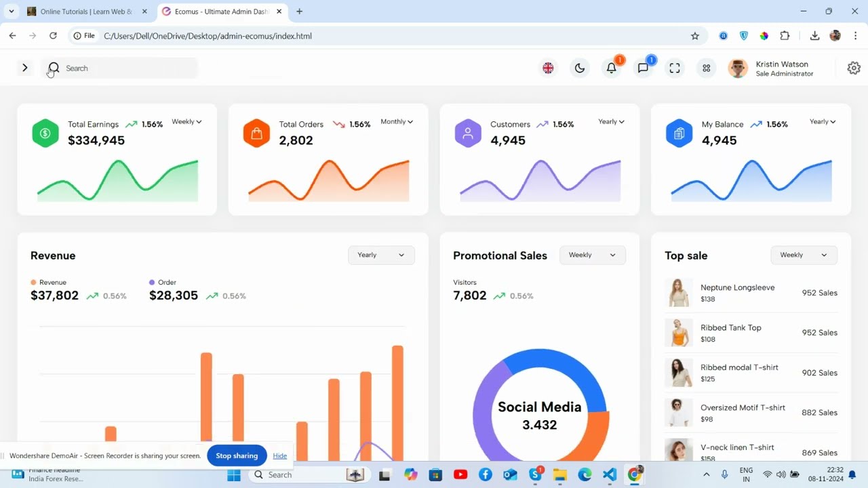Open YouTube from taskbar
Image resolution: width=868 pixels, height=488 pixels.
tap(460, 475)
